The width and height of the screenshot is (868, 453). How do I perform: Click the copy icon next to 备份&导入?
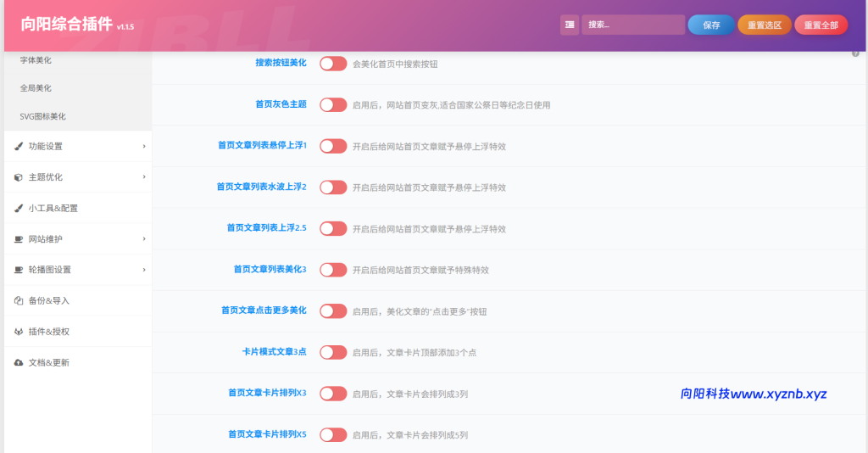(x=19, y=300)
